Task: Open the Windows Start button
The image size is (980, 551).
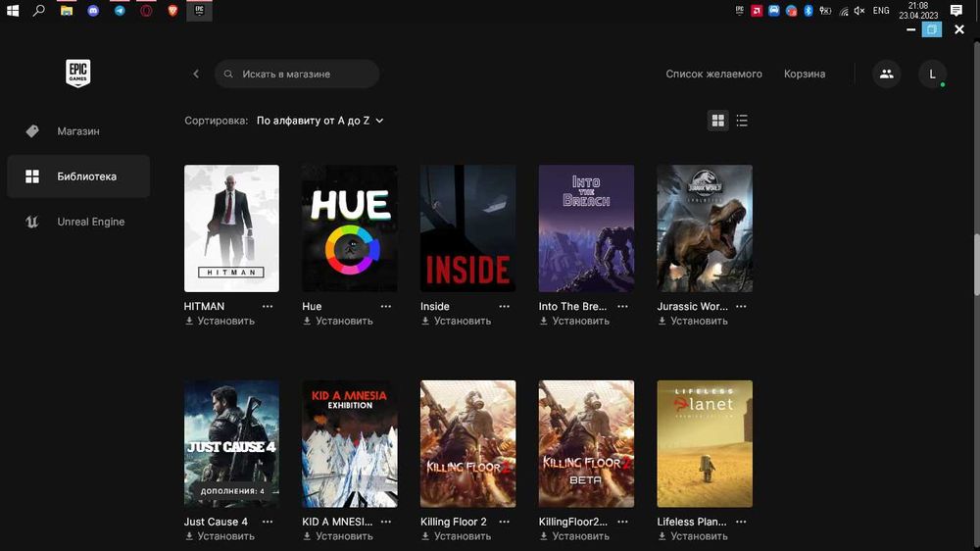Action: [13, 10]
